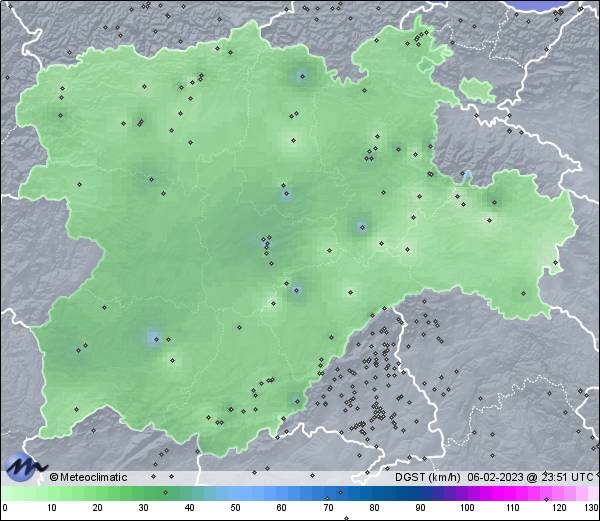
Task: Click the 23:51 UTC timestamp
Action: pyautogui.click(x=569, y=477)
